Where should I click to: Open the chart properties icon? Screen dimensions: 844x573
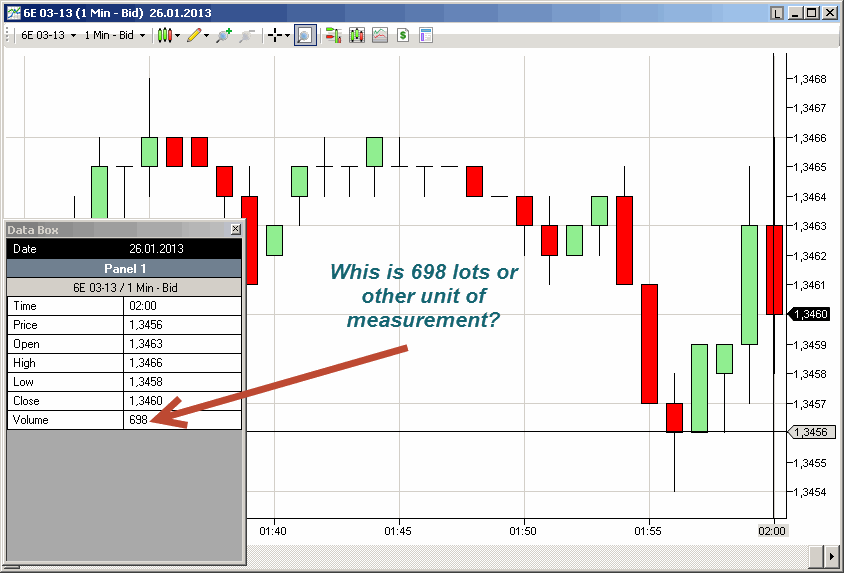point(426,35)
